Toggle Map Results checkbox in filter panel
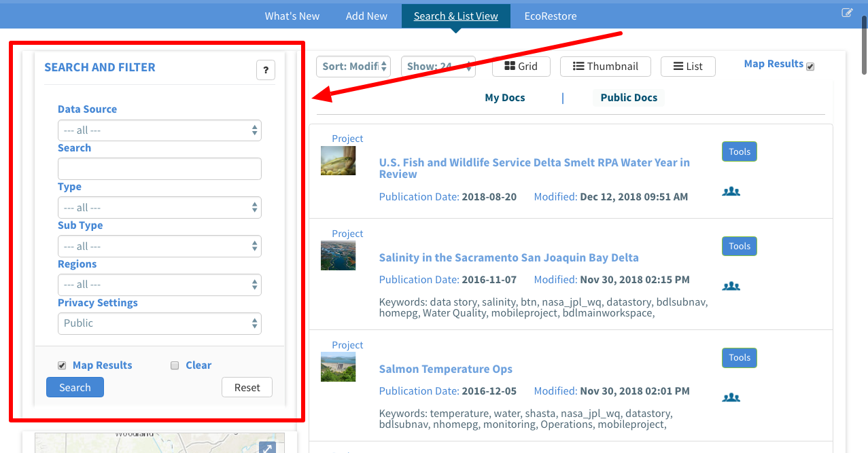The image size is (868, 453). (x=62, y=365)
